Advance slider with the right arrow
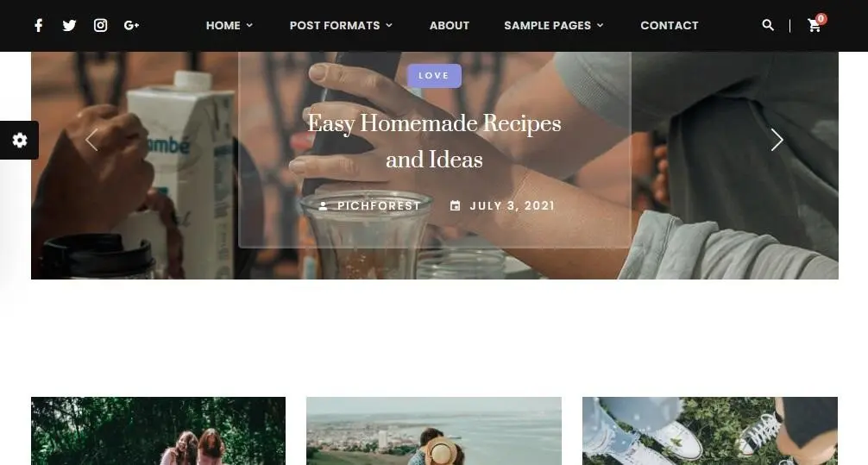 pos(777,140)
